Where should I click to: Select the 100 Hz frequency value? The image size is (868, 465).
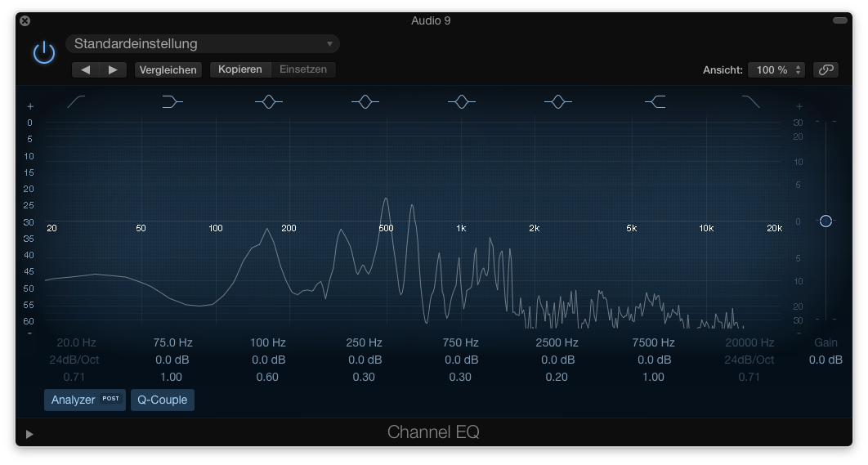coord(268,342)
